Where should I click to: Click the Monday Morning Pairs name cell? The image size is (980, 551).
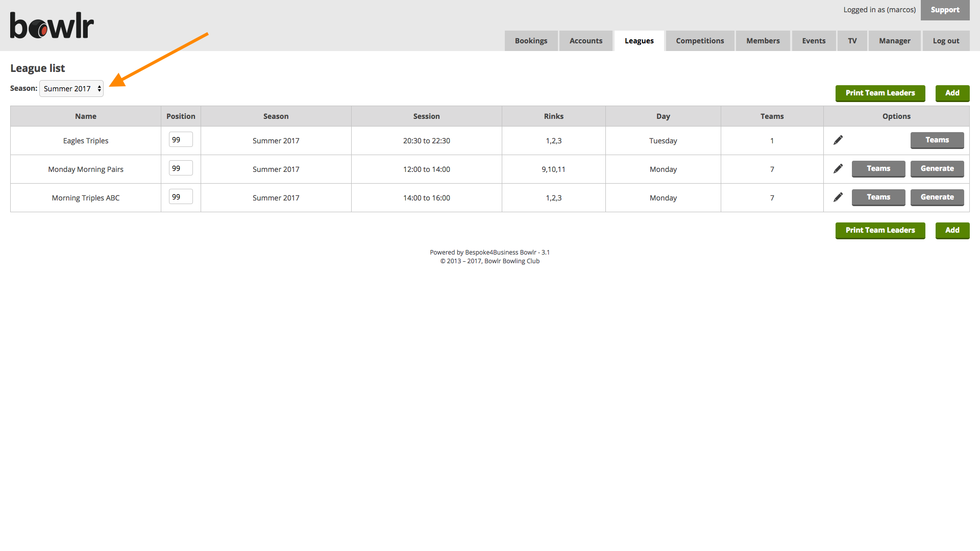coord(86,169)
